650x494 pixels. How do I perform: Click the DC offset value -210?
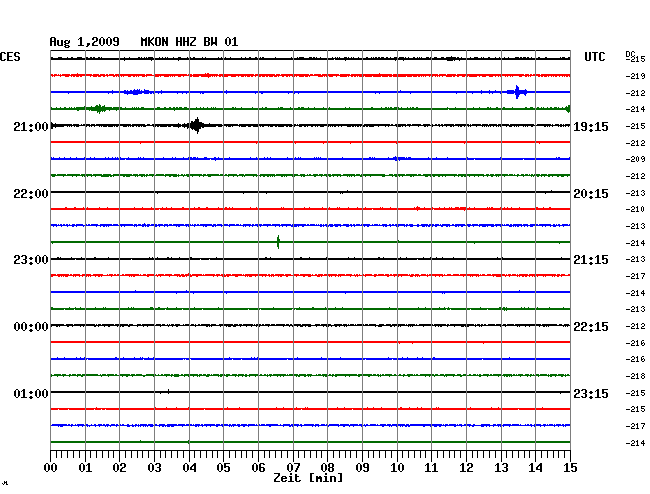click(635, 209)
